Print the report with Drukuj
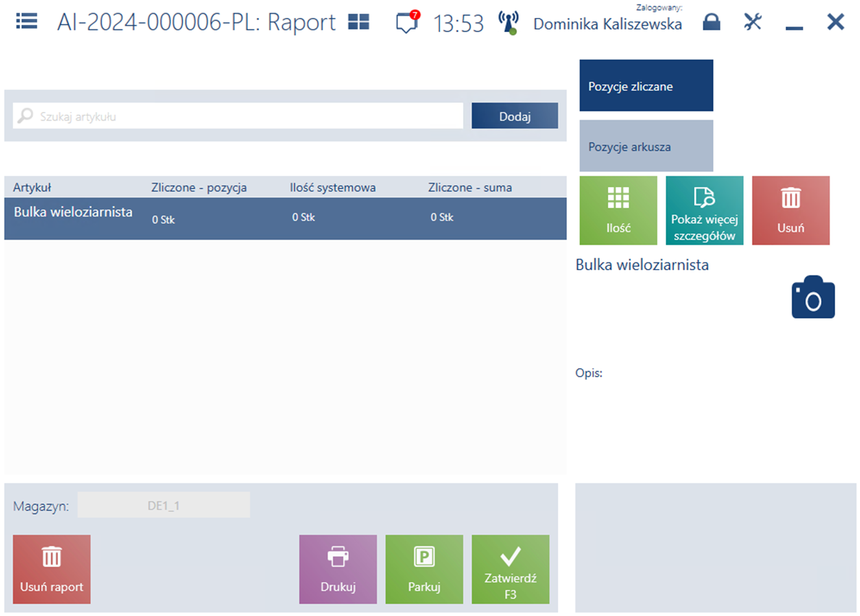 point(338,570)
